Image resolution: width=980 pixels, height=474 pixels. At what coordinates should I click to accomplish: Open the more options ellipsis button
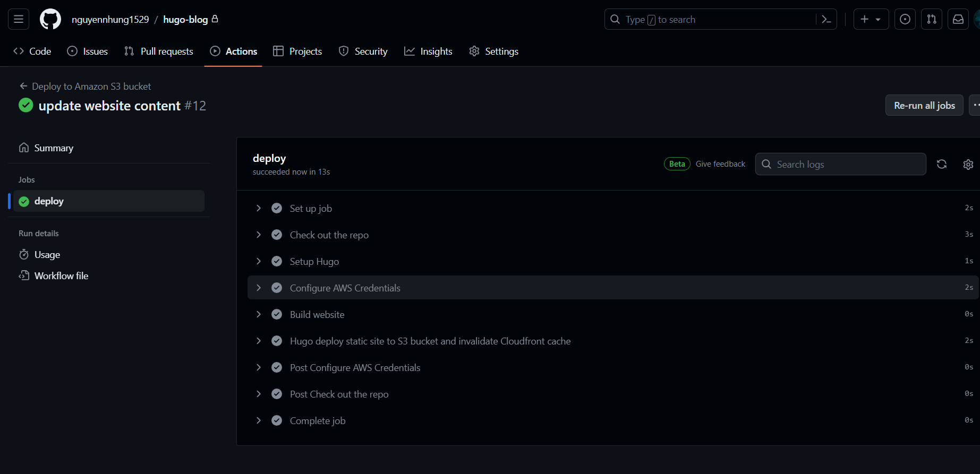[976, 105]
